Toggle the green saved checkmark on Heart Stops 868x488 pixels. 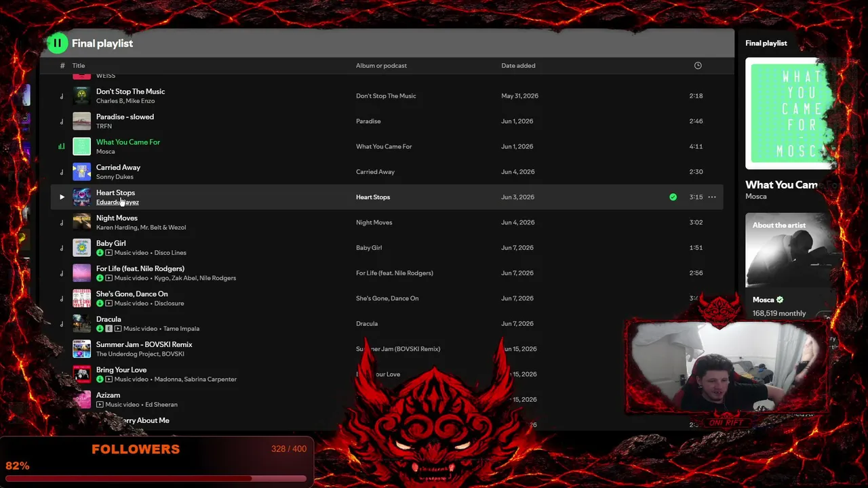click(673, 197)
